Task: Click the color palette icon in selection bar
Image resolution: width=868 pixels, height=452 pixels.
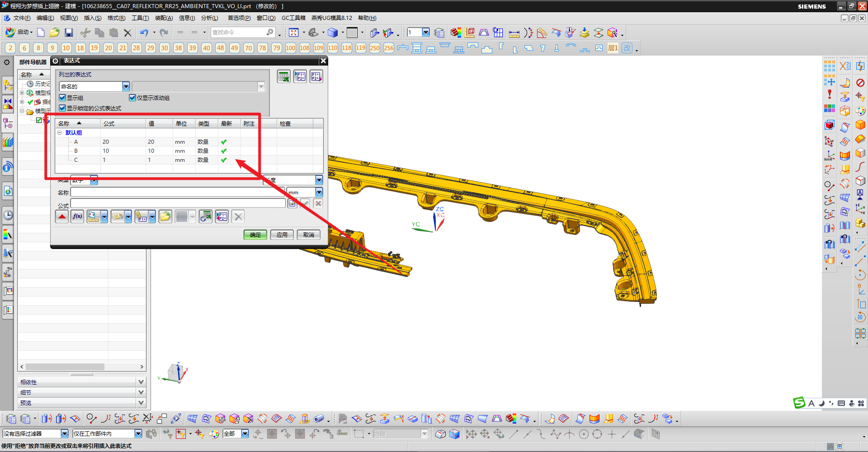Action: point(214,434)
